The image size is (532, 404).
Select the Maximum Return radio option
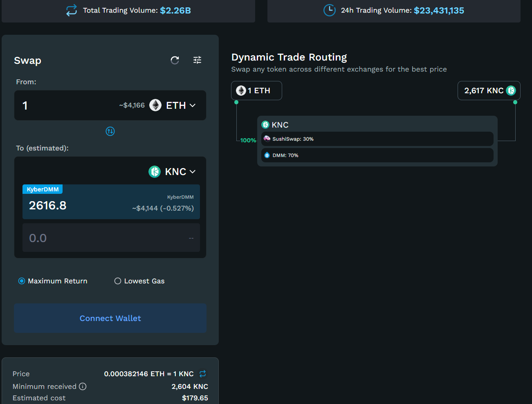click(x=22, y=281)
